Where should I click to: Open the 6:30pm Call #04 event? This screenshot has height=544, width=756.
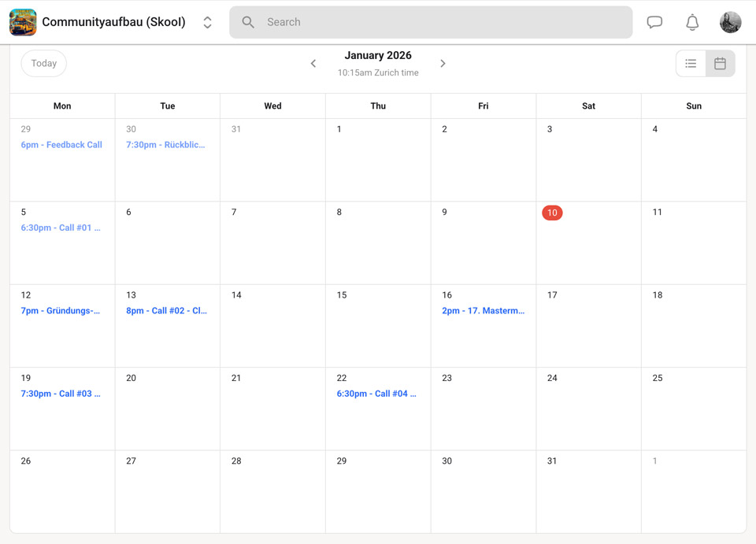[x=376, y=394]
